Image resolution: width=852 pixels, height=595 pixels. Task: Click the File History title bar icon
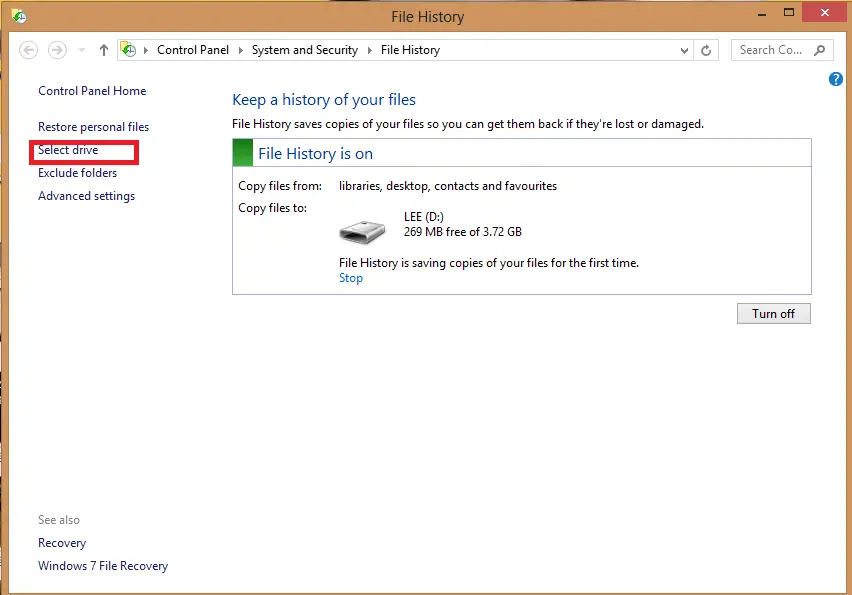point(19,16)
